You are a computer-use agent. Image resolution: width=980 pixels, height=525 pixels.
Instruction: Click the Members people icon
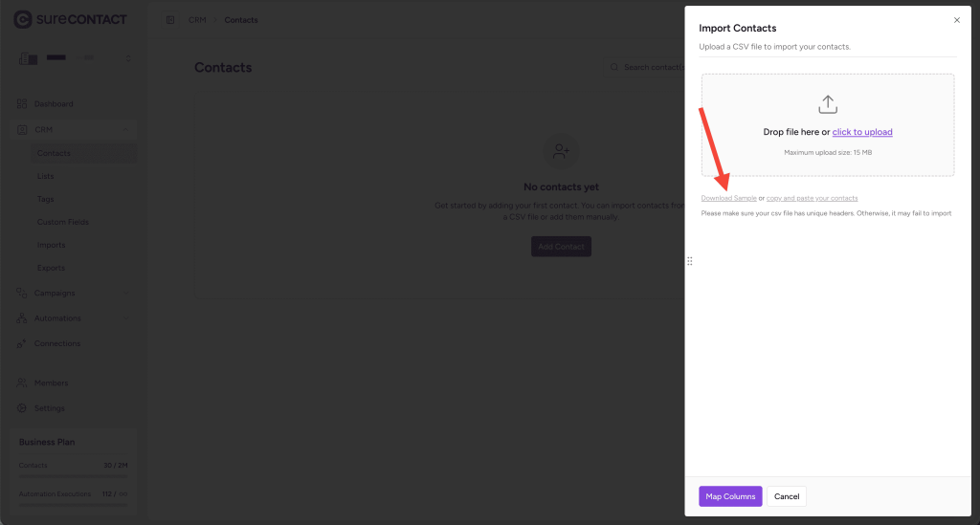pos(22,383)
